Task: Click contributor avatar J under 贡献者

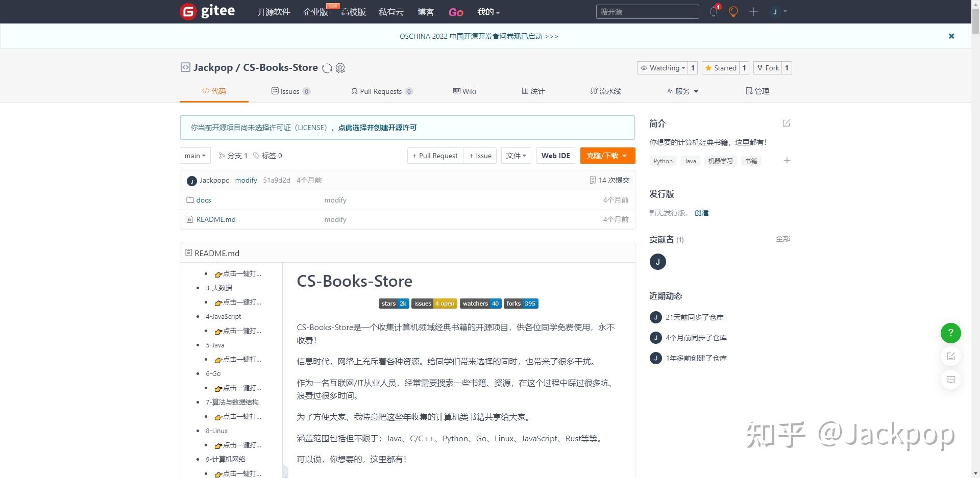Action: coord(657,262)
